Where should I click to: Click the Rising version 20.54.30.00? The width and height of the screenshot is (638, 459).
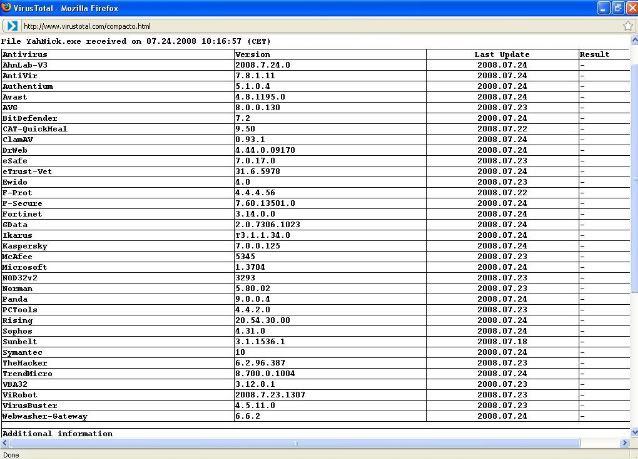263,321
